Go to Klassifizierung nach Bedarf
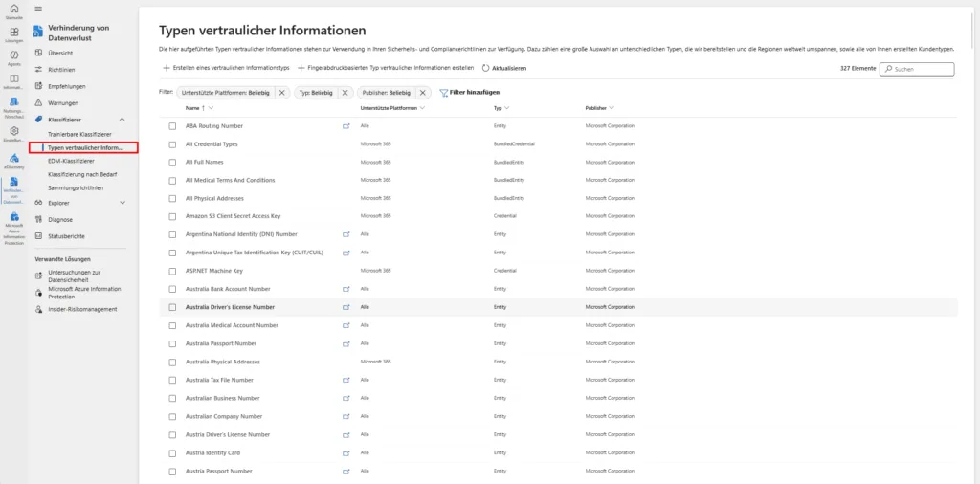The image size is (980, 484). click(x=82, y=174)
